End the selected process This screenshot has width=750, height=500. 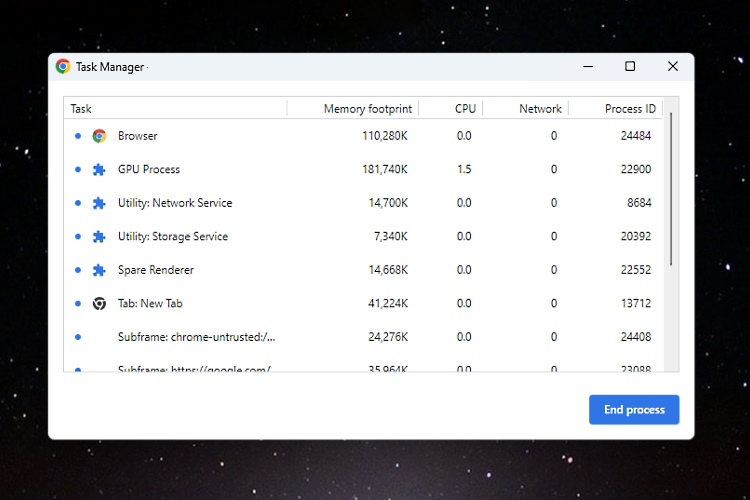[634, 410]
